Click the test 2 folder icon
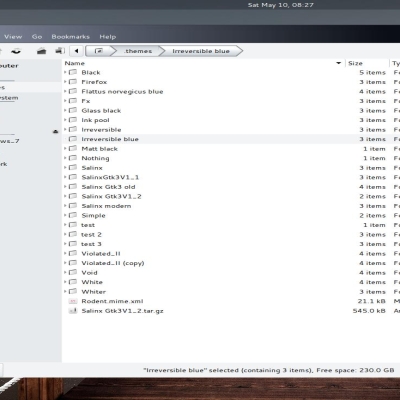Image resolution: width=400 pixels, height=400 pixels. (x=73, y=234)
